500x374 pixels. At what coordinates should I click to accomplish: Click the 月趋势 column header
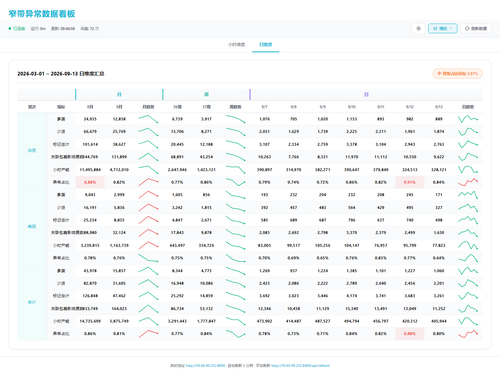[148, 107]
